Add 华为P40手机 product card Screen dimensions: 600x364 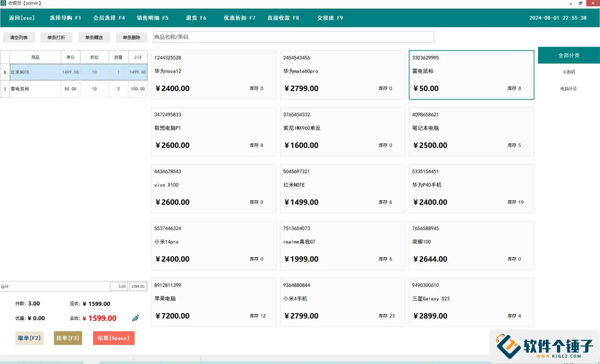click(471, 189)
